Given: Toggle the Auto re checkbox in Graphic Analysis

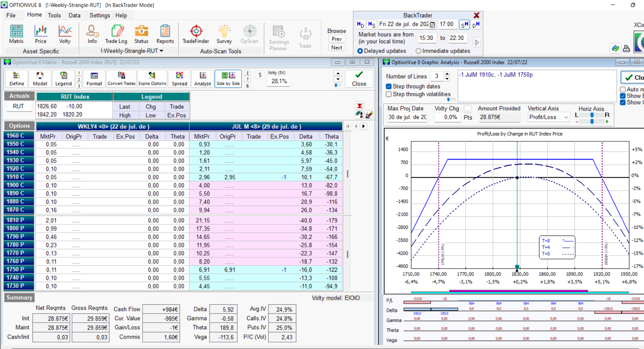Looking at the screenshot, I should [623, 89].
